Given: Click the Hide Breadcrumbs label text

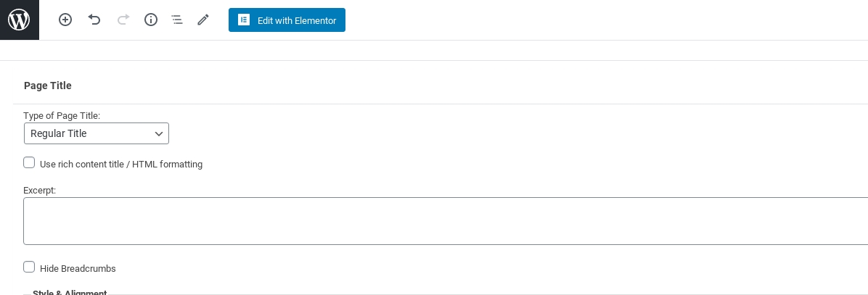Looking at the screenshot, I should (x=78, y=269).
